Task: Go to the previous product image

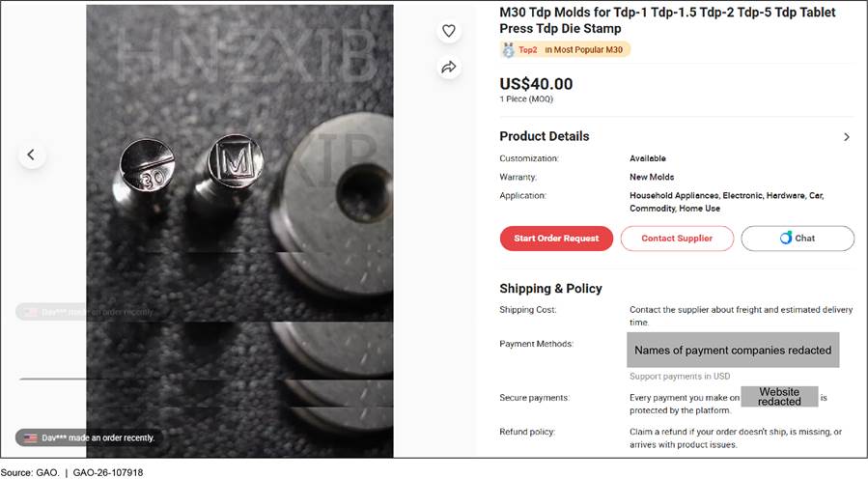Action: click(x=31, y=155)
